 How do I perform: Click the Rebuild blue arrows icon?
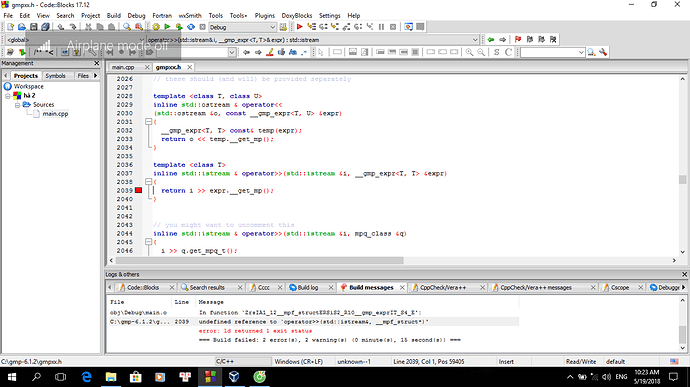point(191,27)
